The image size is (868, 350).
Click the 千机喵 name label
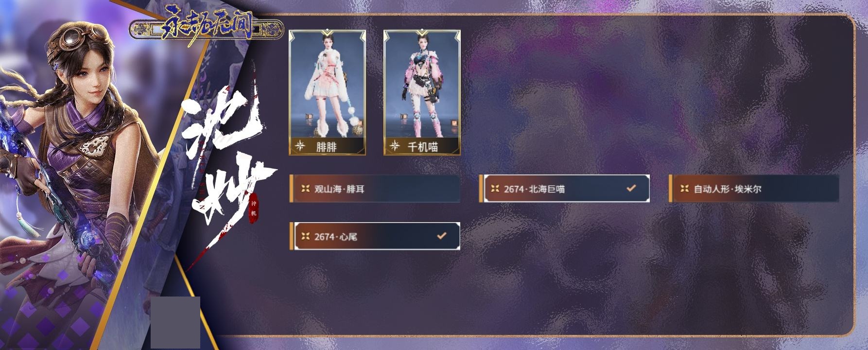pos(423,146)
